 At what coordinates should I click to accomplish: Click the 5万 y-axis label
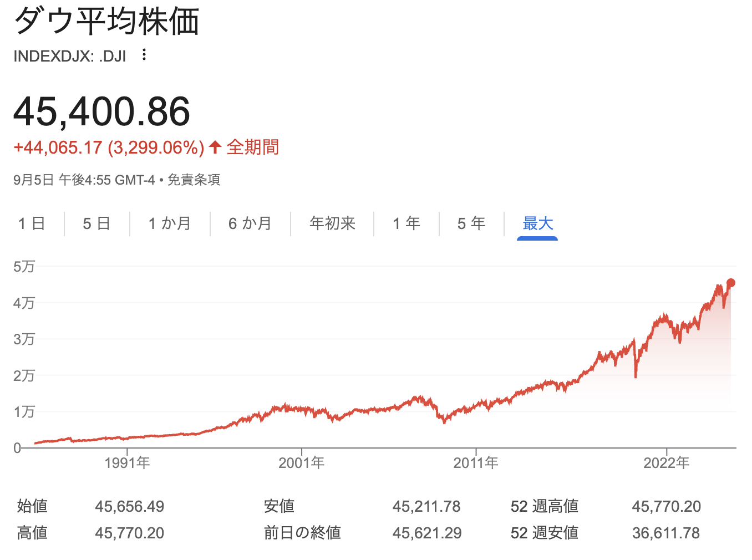(x=24, y=267)
